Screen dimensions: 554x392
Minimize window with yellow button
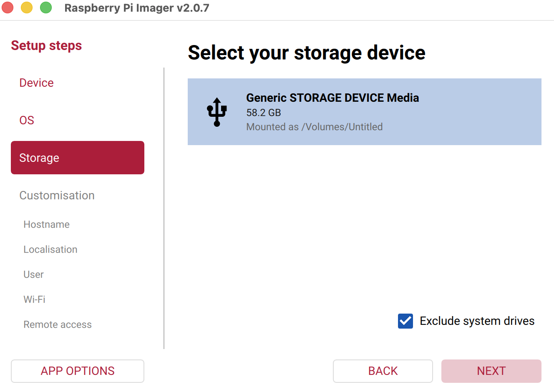tap(27, 8)
